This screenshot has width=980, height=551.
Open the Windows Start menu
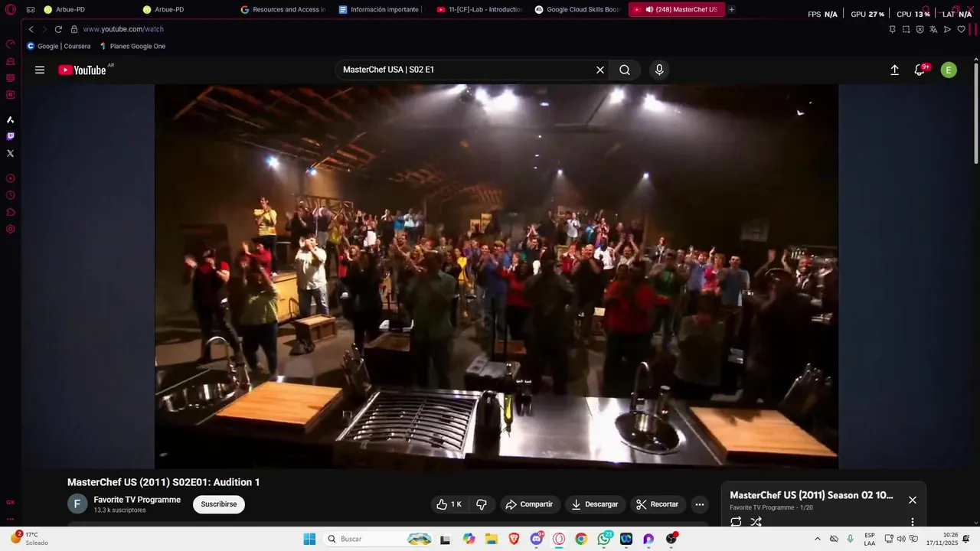[x=309, y=539]
